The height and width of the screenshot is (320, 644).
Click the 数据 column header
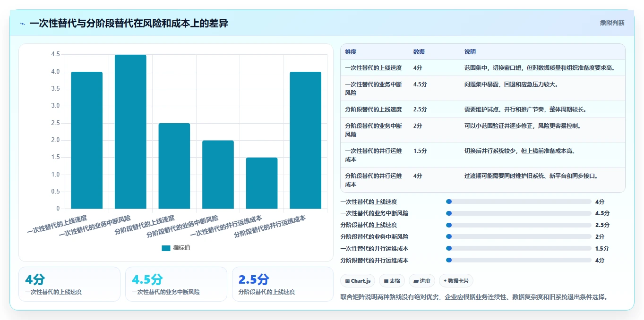point(419,52)
